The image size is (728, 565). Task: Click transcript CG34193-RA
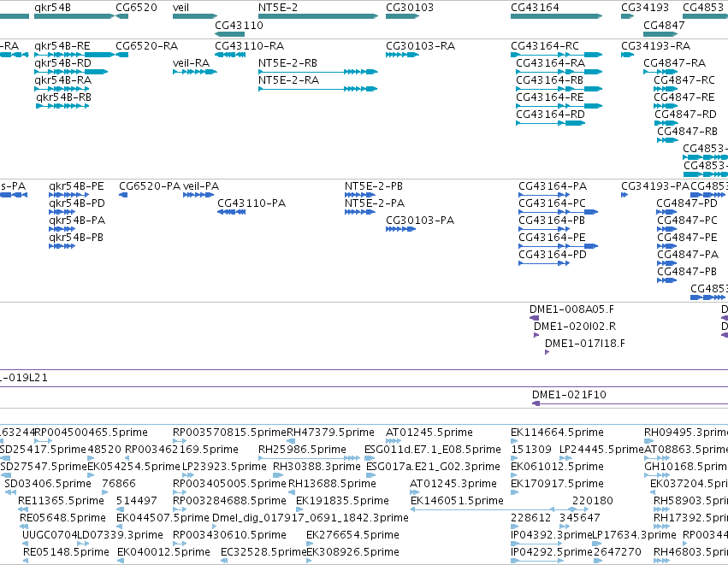[x=655, y=46]
